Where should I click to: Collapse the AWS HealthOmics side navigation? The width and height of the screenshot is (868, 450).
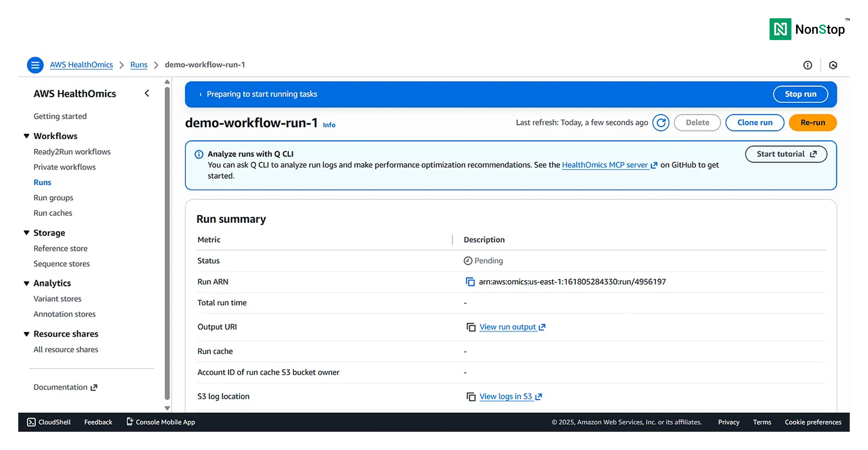(x=147, y=93)
